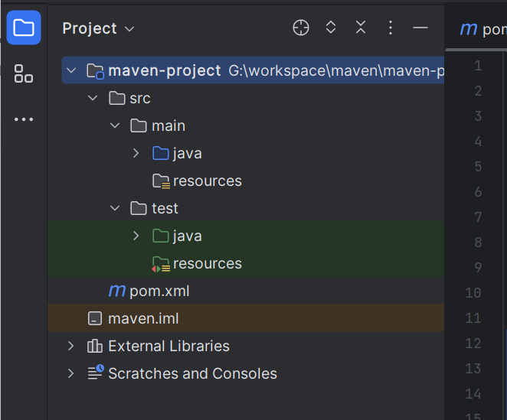Expand the java folder under main
The width and height of the screenshot is (507, 420).
[136, 154]
